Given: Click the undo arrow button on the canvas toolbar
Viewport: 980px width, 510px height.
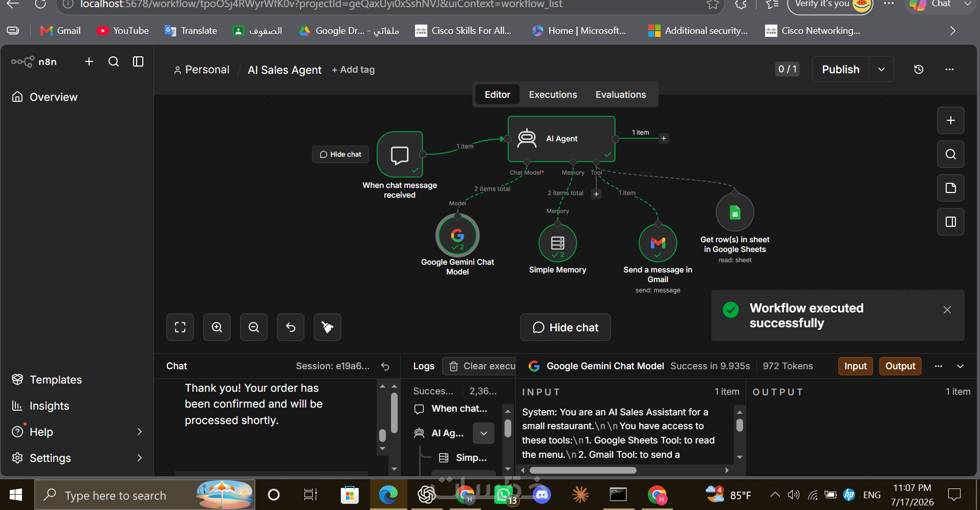Looking at the screenshot, I should point(291,327).
